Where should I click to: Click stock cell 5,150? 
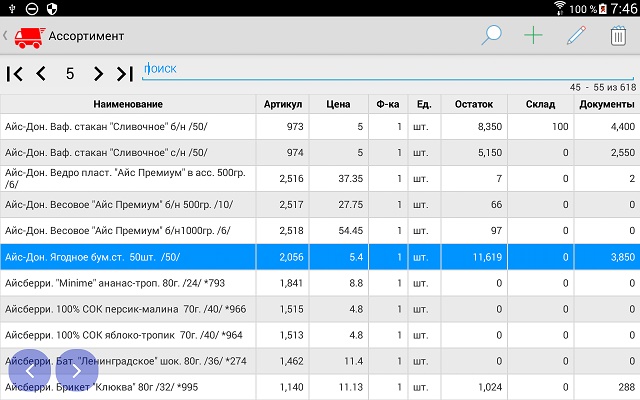[474, 153]
